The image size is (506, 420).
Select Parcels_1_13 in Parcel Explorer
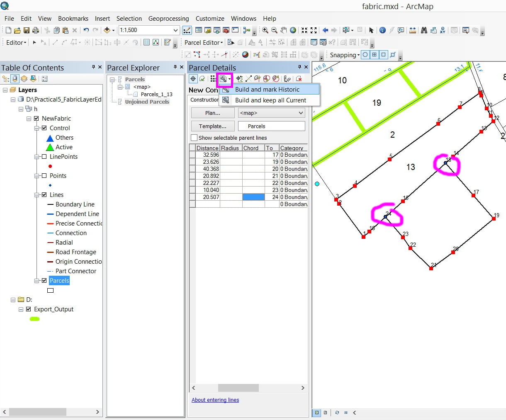[156, 94]
